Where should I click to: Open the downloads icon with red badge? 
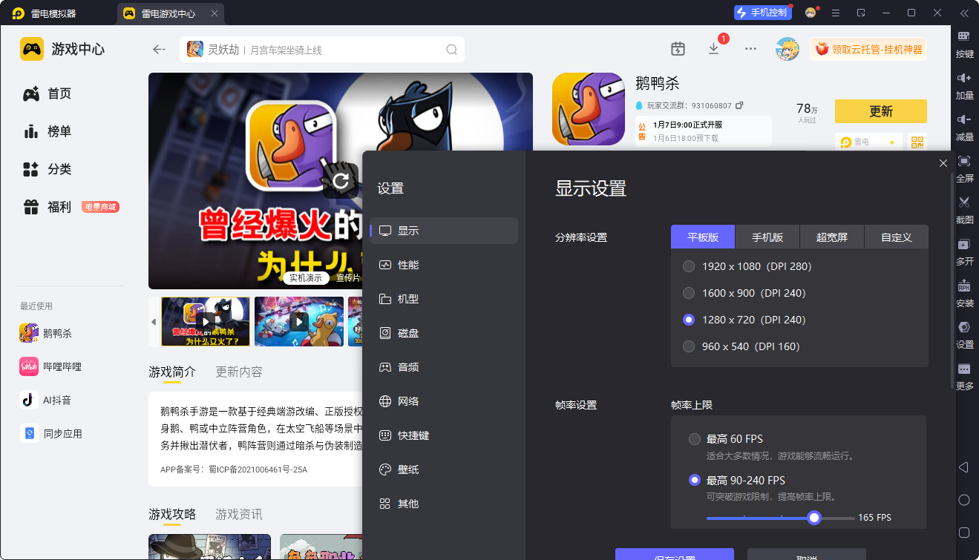(x=713, y=49)
